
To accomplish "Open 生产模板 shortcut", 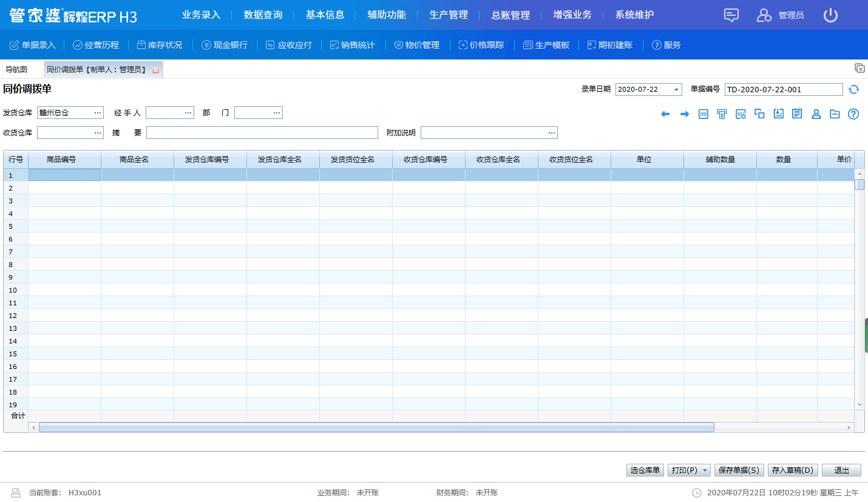I will 546,45.
